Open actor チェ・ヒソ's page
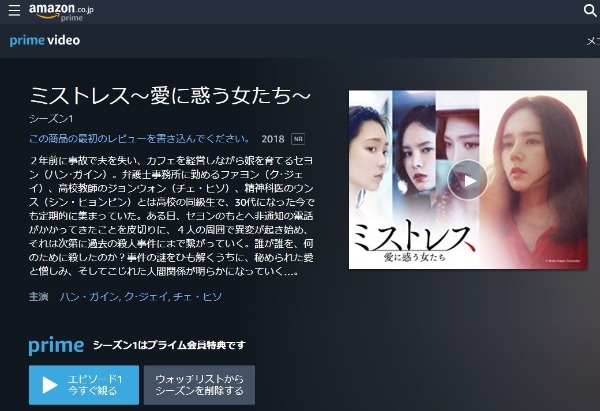 click(x=197, y=297)
